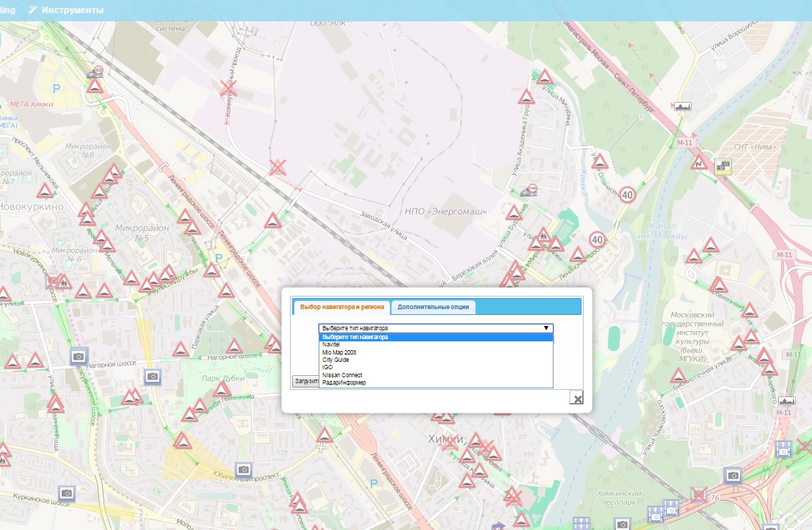Select РадарИнформер from the dropdown list

(x=344, y=382)
